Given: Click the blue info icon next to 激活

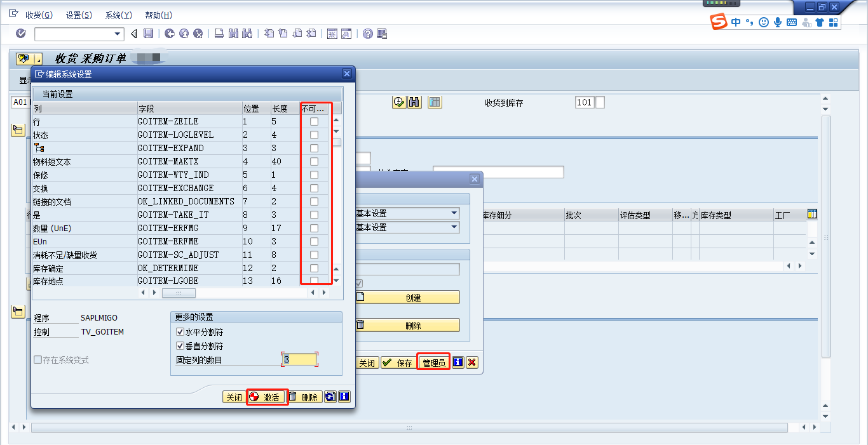Looking at the screenshot, I should [x=343, y=397].
